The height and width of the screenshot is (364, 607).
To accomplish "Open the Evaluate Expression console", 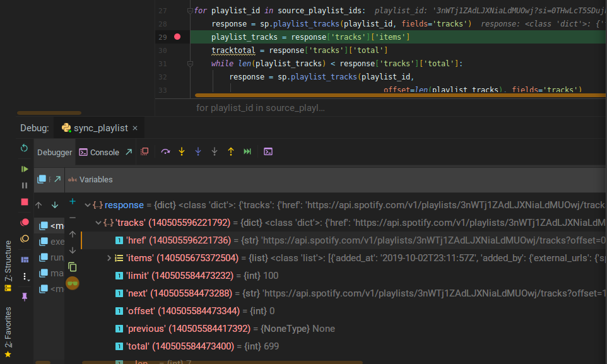I will pyautogui.click(x=268, y=151).
